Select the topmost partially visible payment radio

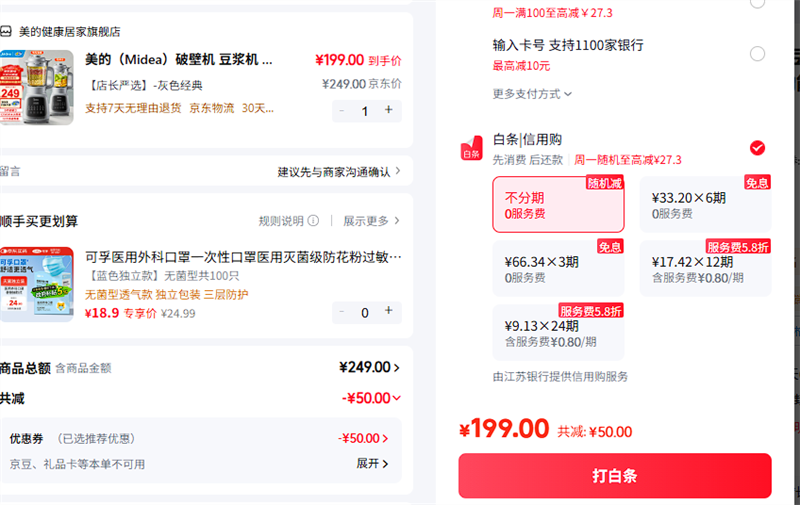click(757, 5)
